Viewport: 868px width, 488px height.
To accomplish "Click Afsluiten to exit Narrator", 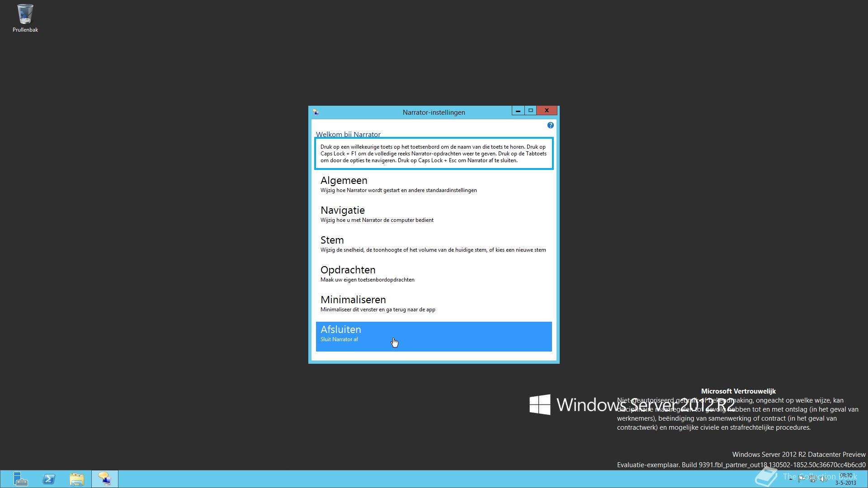I will coord(434,336).
